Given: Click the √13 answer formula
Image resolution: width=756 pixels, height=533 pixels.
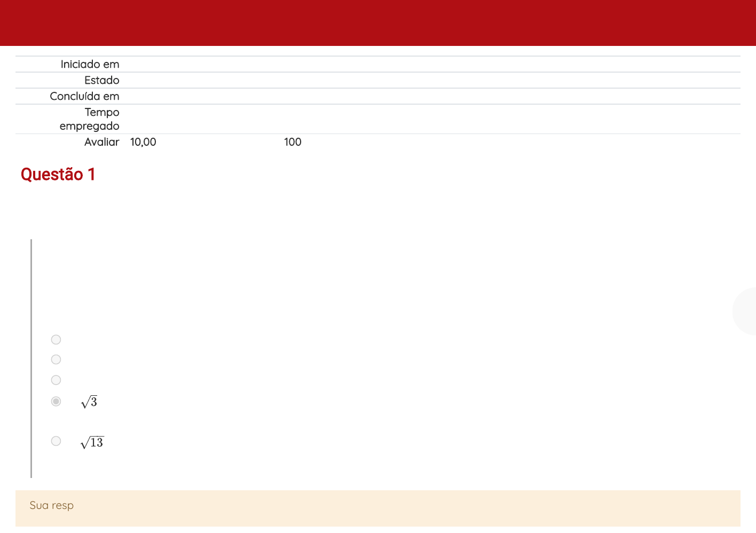Looking at the screenshot, I should pyautogui.click(x=92, y=443).
